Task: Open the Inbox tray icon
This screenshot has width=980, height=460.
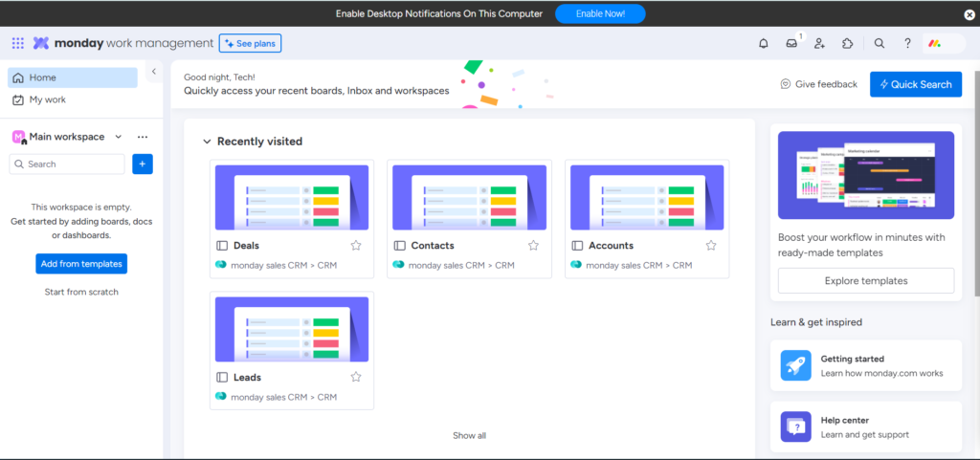Action: pyautogui.click(x=791, y=43)
